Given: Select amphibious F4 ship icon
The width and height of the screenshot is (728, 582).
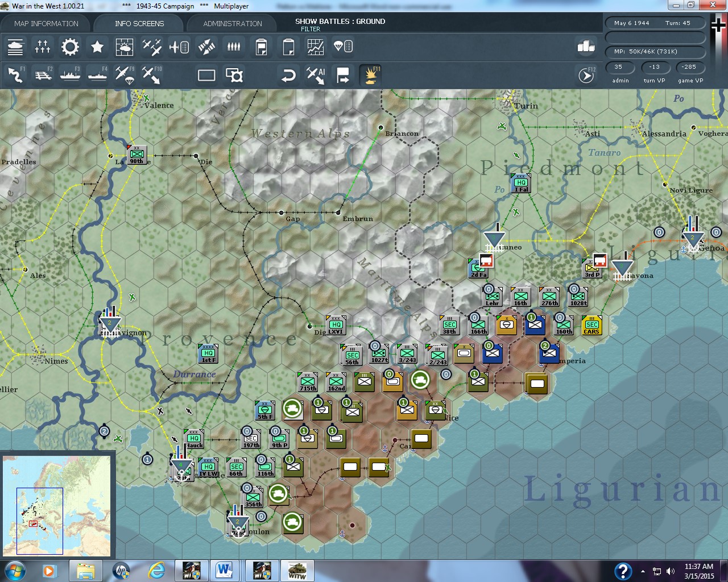Looking at the screenshot, I should [97, 74].
